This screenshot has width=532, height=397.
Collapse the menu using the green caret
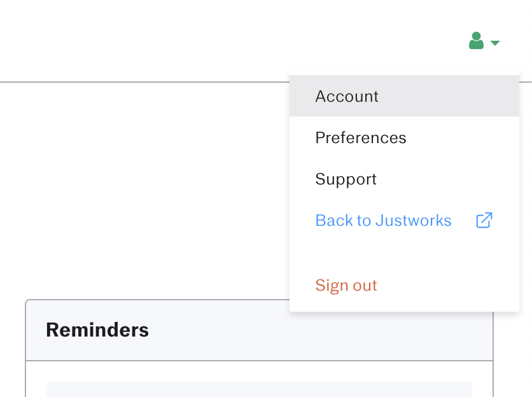(x=495, y=43)
